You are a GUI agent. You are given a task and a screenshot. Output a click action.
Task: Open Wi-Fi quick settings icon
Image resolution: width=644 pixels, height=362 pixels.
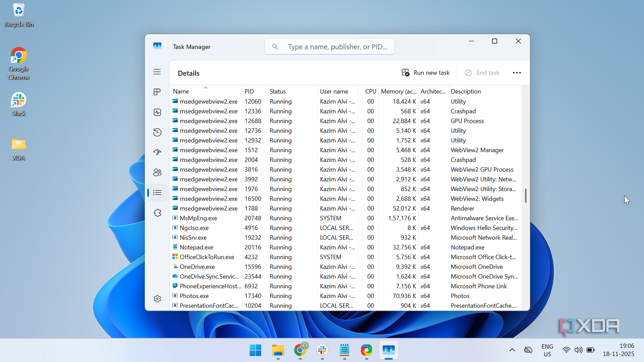[566, 350]
